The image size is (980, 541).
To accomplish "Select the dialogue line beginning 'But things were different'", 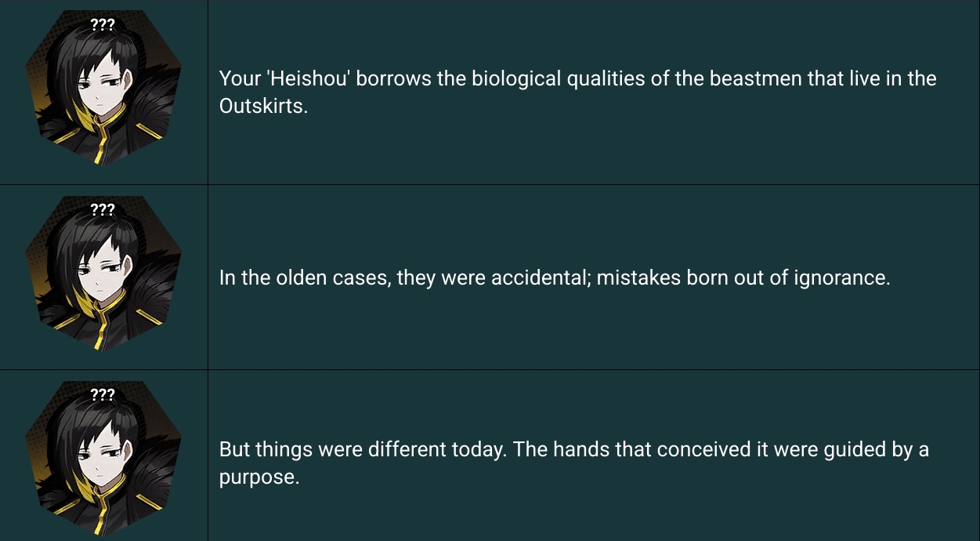I will tap(573, 463).
